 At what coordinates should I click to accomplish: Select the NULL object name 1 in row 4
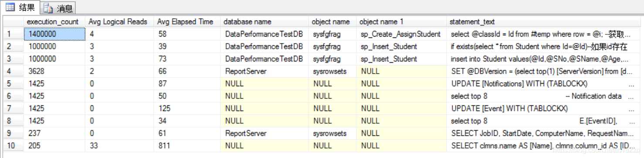[401, 71]
